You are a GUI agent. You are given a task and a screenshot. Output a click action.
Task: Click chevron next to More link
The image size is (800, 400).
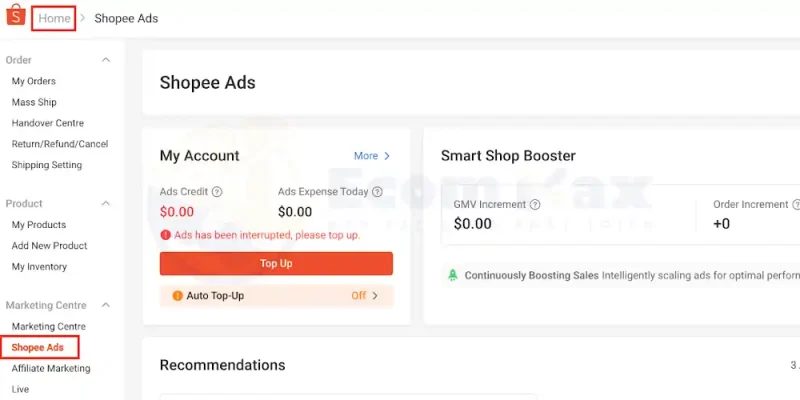click(387, 156)
